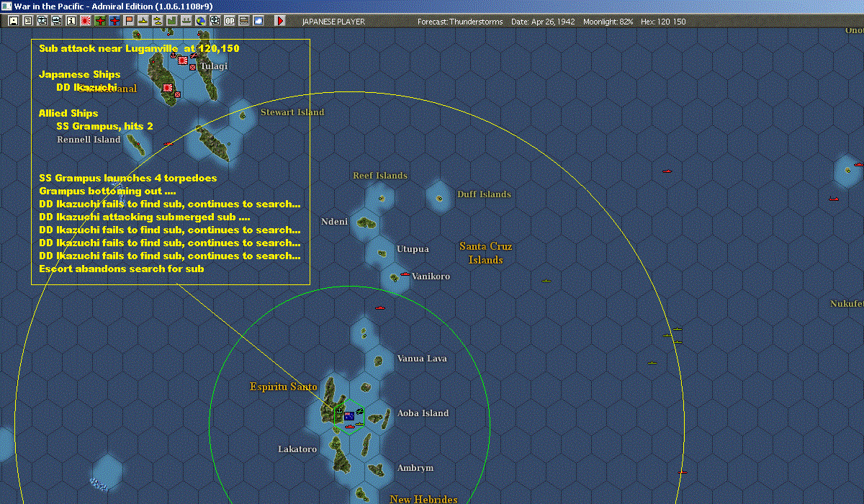Click 'DD Ikazuchi attacking submerged sub' line
The image size is (864, 504).
click(145, 217)
